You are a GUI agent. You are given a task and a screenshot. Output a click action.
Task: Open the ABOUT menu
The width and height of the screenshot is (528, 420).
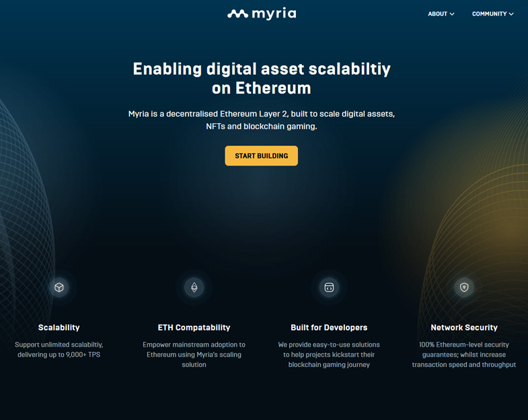(x=441, y=14)
